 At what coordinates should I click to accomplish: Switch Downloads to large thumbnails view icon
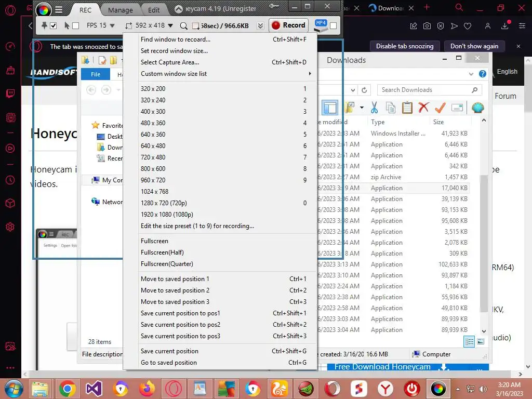pos(481,342)
